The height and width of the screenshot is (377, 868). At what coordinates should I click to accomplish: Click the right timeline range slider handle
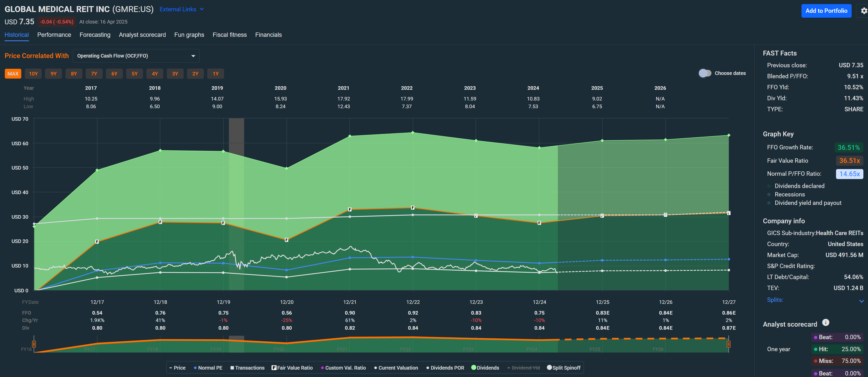729,344
